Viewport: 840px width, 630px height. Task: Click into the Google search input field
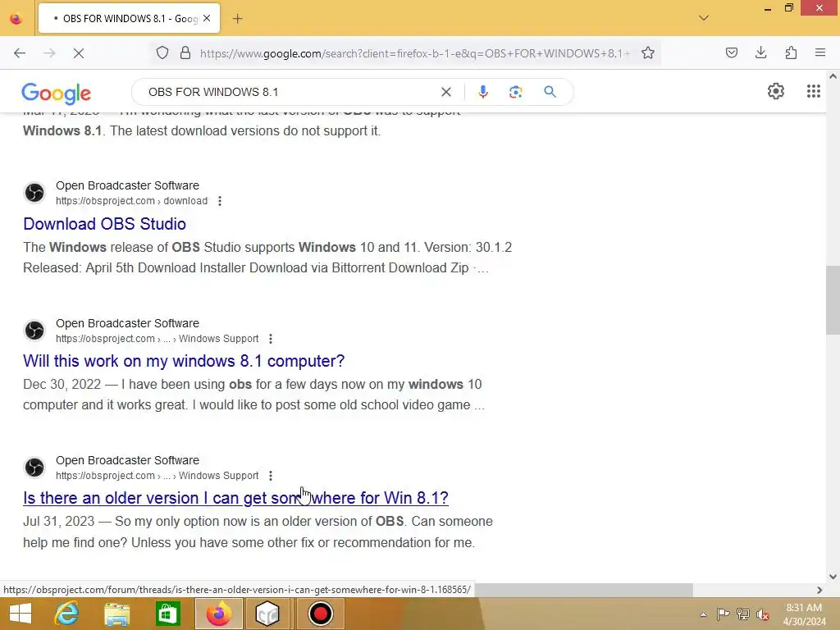point(290,92)
